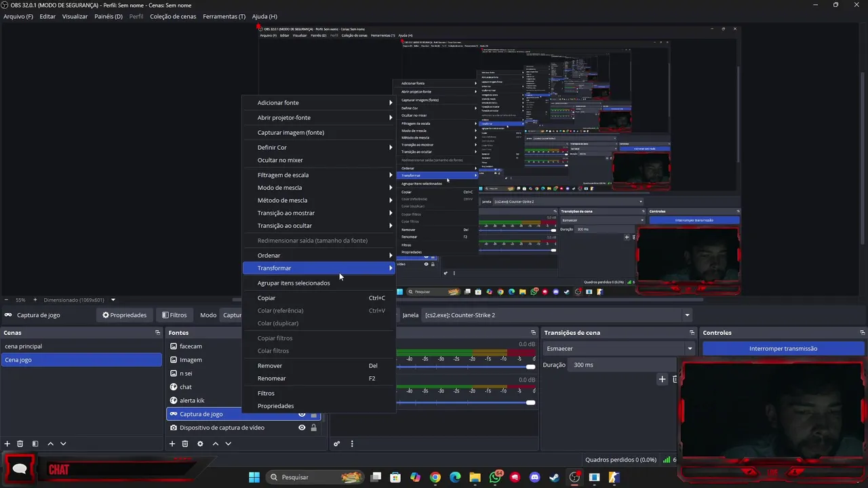Image resolution: width=868 pixels, height=488 pixels.
Task: Move the source up with the Fontes up arrow
Action: (216, 444)
